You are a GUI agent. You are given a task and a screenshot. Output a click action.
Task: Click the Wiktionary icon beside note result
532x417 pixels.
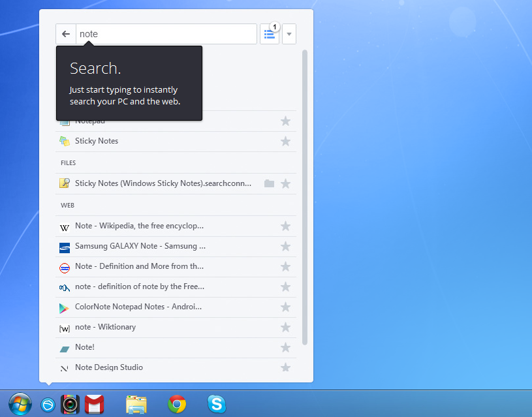click(65, 327)
